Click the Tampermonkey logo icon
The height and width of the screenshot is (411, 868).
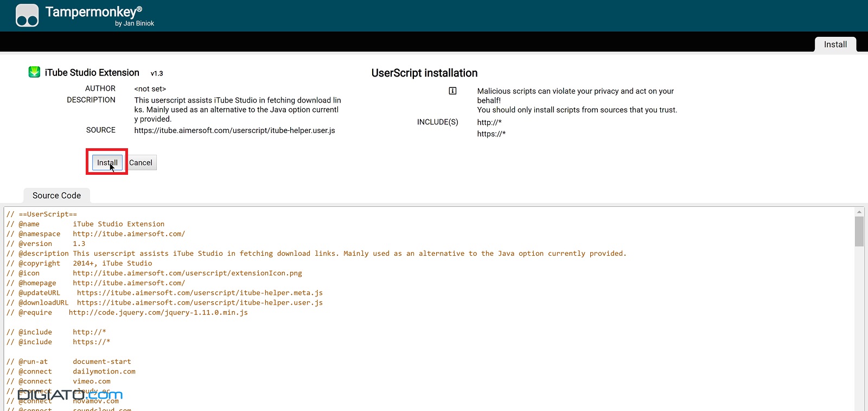27,15
